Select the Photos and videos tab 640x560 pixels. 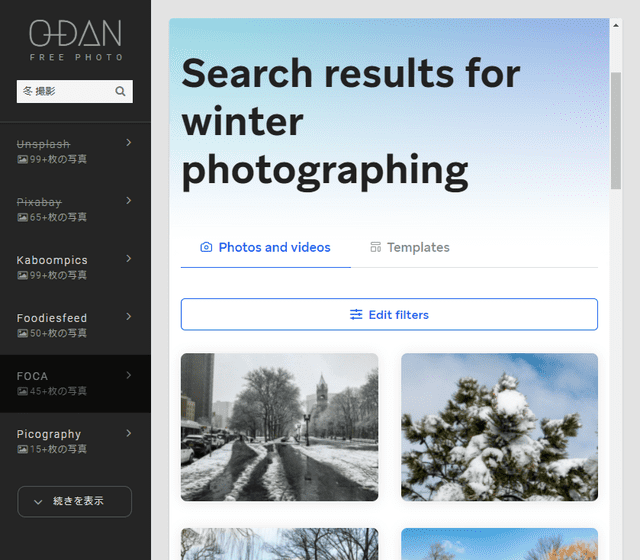(265, 247)
